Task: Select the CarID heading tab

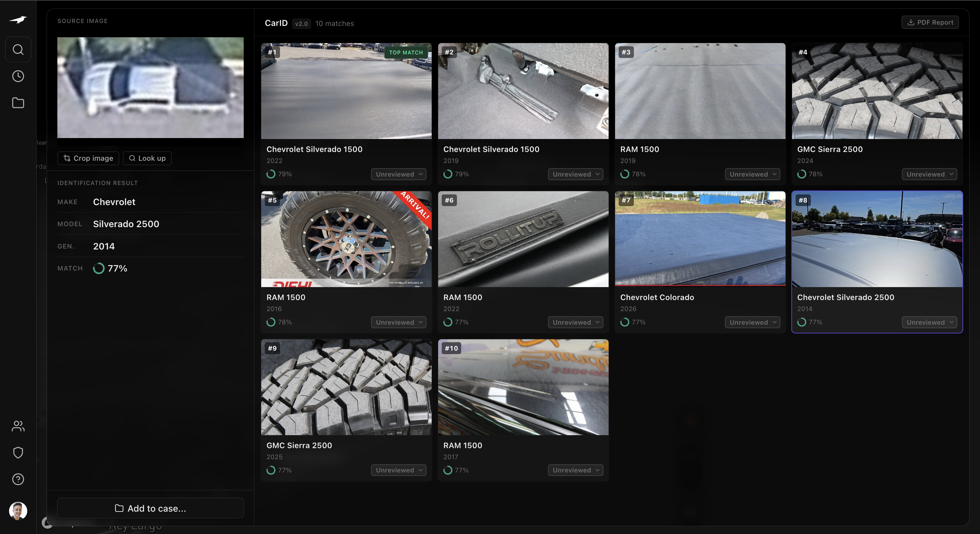Action: coord(276,23)
